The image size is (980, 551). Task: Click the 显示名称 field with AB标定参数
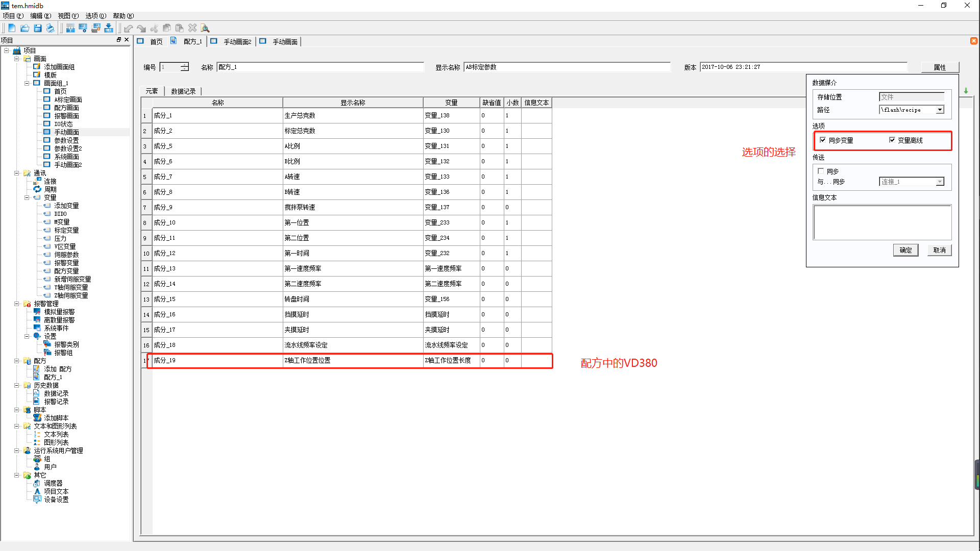(567, 67)
